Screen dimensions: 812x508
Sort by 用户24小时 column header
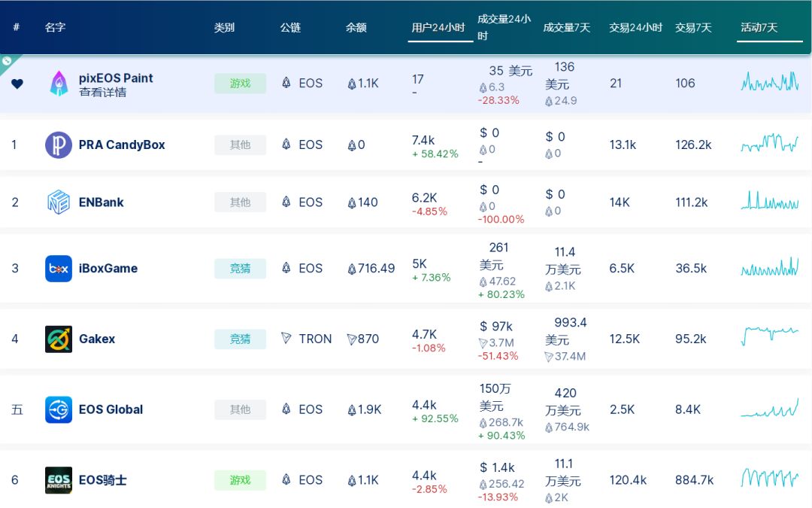click(x=438, y=28)
